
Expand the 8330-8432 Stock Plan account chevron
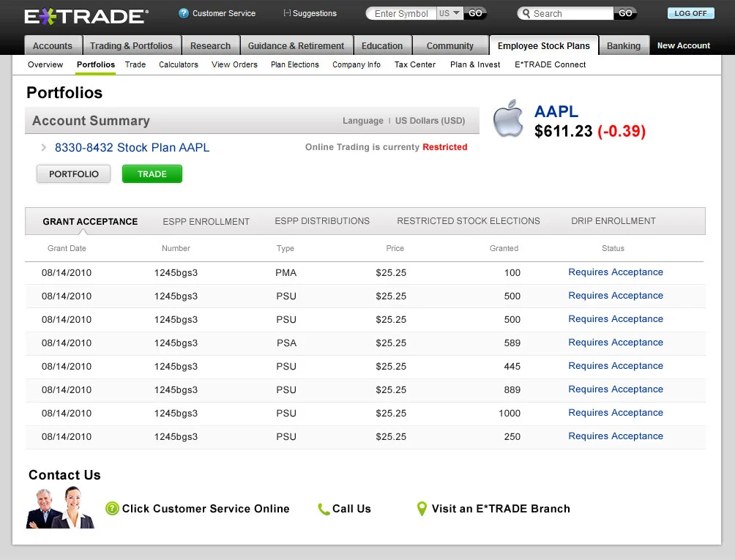tap(44, 148)
